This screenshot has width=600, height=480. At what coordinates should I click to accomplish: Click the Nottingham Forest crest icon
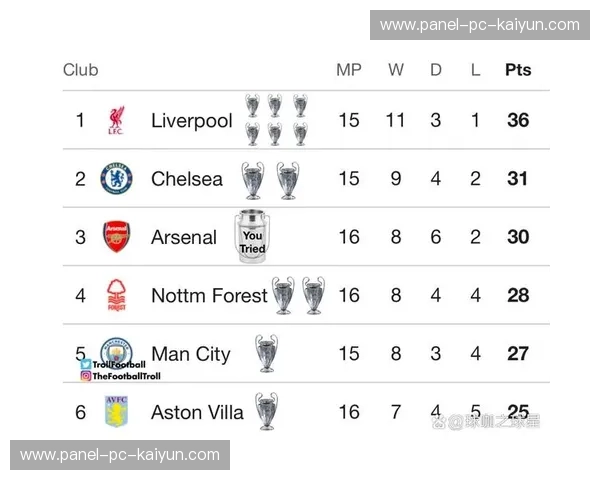coord(116,295)
